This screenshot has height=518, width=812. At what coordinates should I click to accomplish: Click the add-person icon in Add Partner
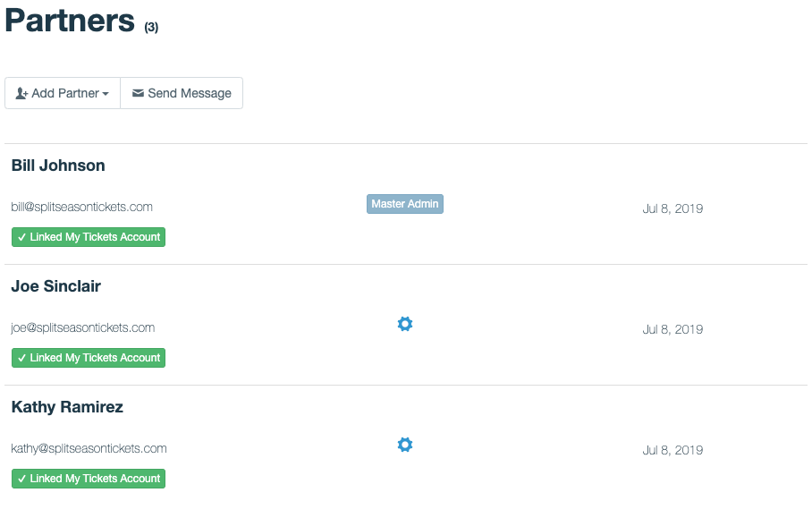(x=21, y=93)
